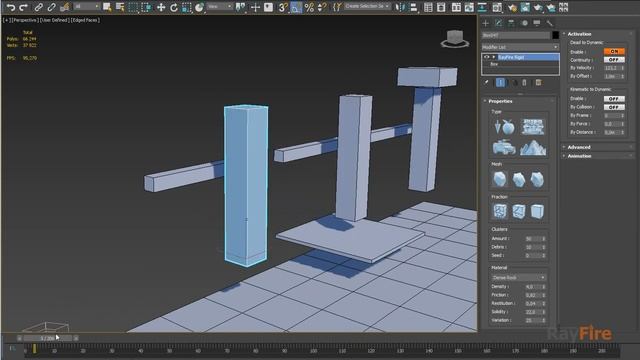Switch to the Utilities wrench tab
The width and height of the screenshot is (640, 360).
point(549,23)
